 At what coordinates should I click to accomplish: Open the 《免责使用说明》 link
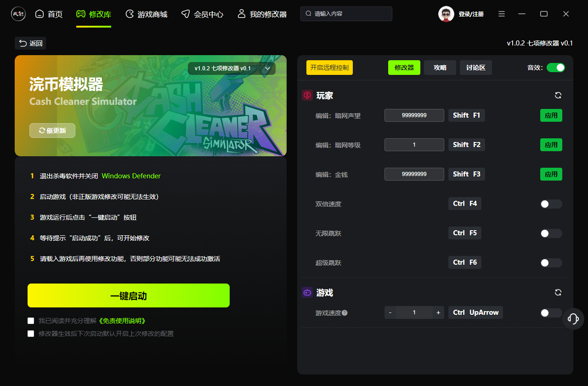[122, 321]
